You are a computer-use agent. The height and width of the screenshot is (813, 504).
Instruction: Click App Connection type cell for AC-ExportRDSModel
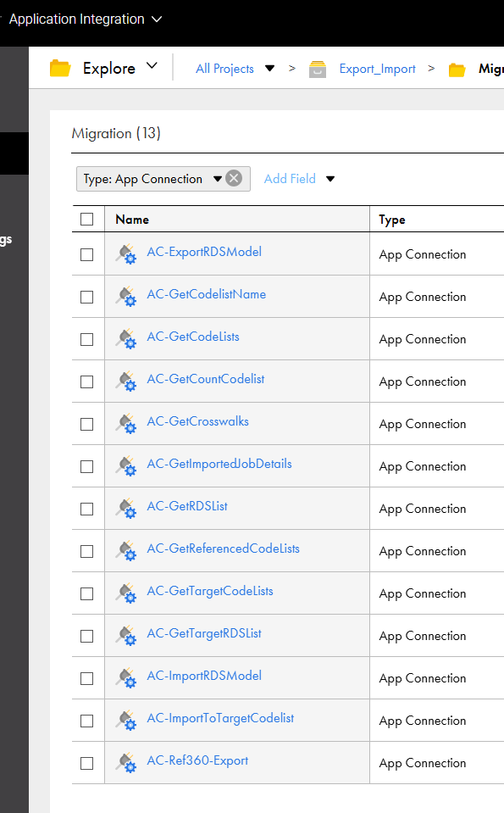422,255
